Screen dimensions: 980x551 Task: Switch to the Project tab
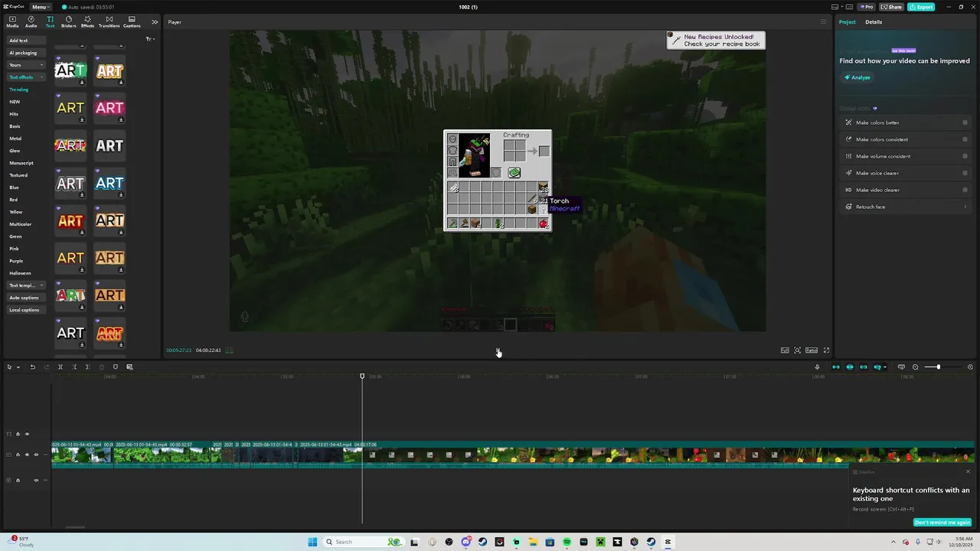[x=847, y=22]
